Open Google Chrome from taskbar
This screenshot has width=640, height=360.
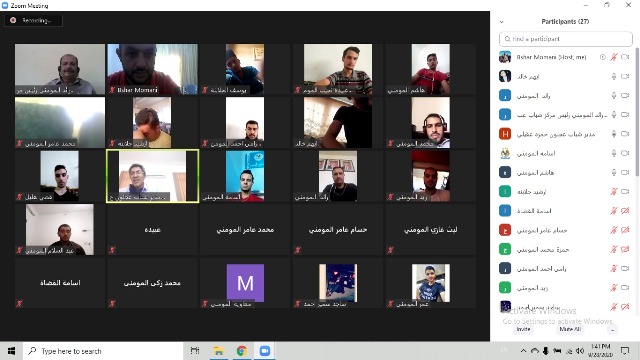pos(242,351)
